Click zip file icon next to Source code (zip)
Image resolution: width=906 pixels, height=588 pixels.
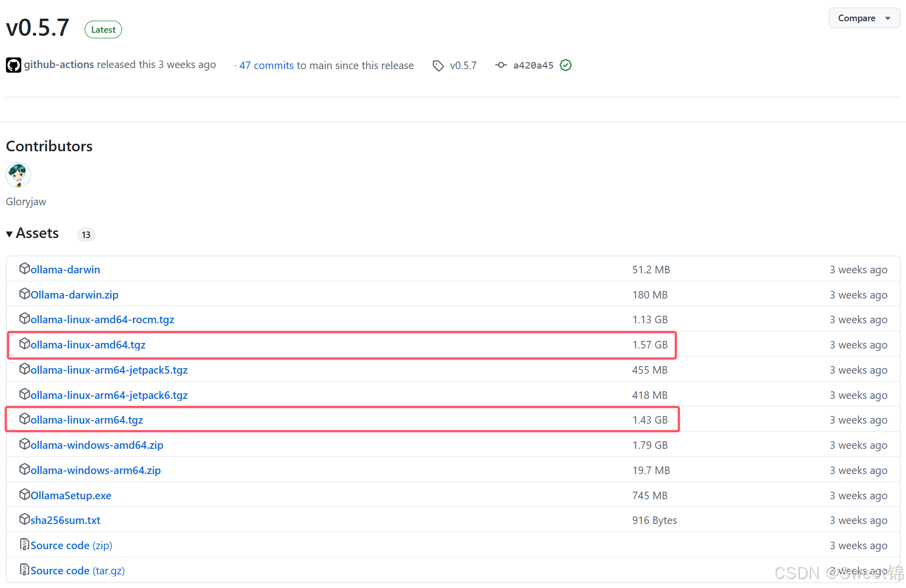(25, 544)
